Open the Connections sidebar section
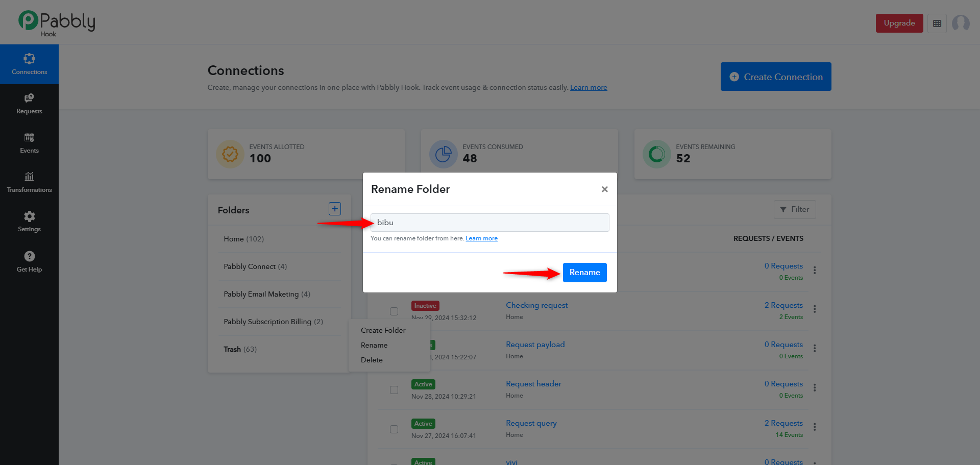Screen dimensions: 980x465 pos(29,64)
